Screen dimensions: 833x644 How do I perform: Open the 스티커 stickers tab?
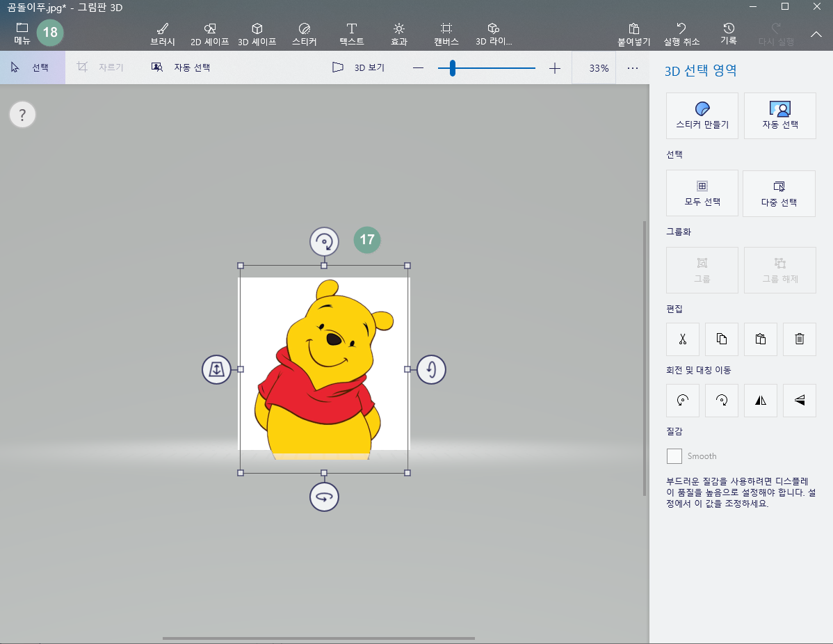[305, 34]
